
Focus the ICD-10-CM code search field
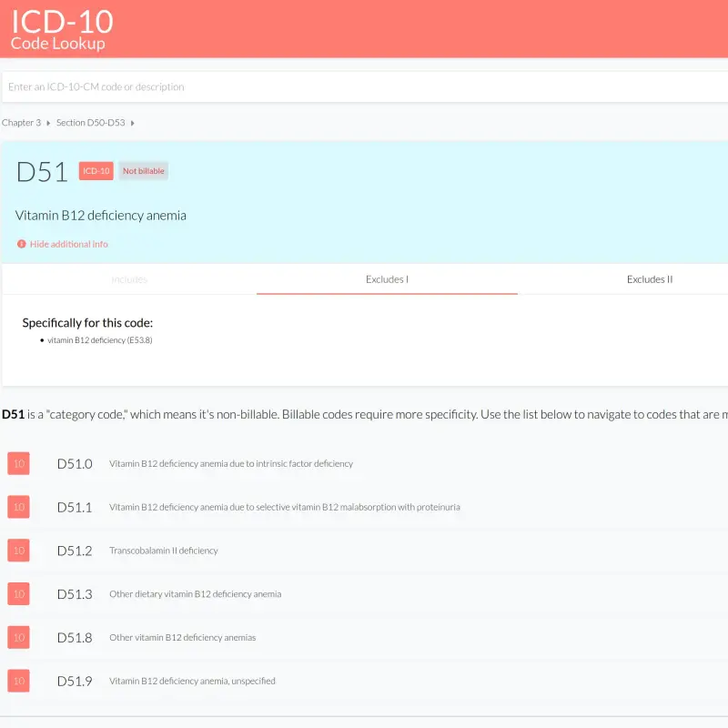point(365,86)
